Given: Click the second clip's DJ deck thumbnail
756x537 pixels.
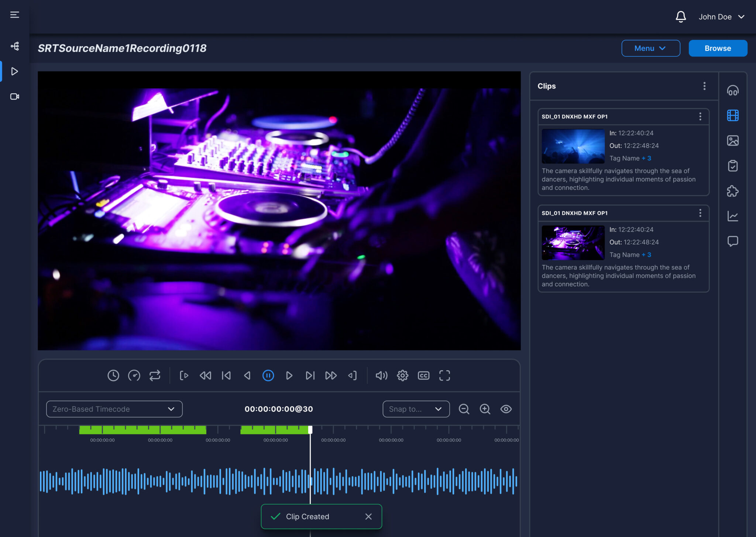Looking at the screenshot, I should click(x=573, y=243).
